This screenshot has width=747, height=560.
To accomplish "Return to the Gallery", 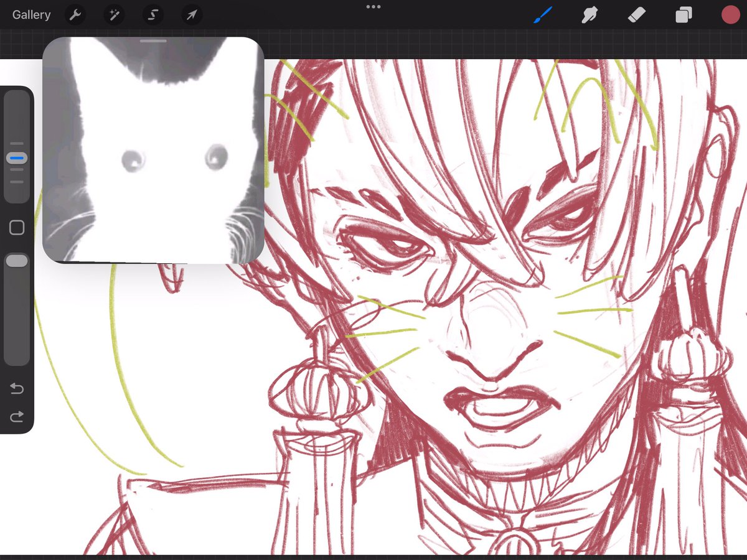I will tap(31, 15).
